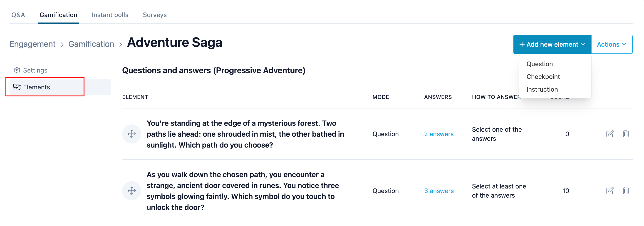Switch to the Q&A tab
This screenshot has width=644, height=226.
point(18,15)
